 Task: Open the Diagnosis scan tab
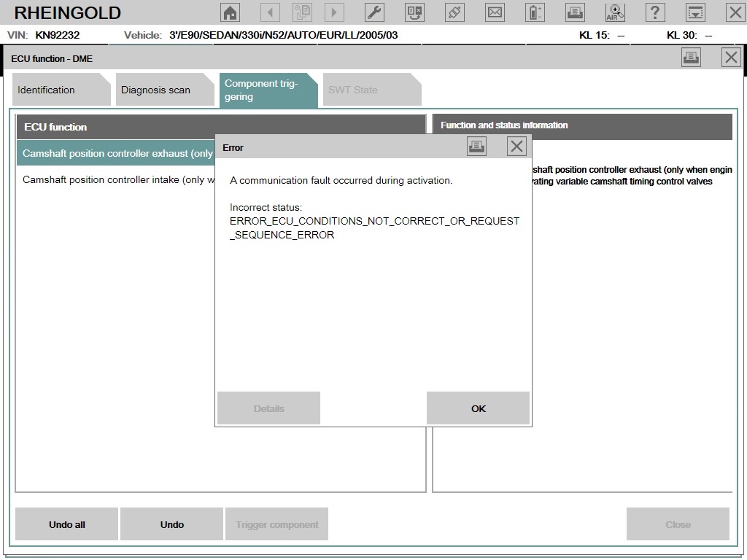(x=155, y=90)
